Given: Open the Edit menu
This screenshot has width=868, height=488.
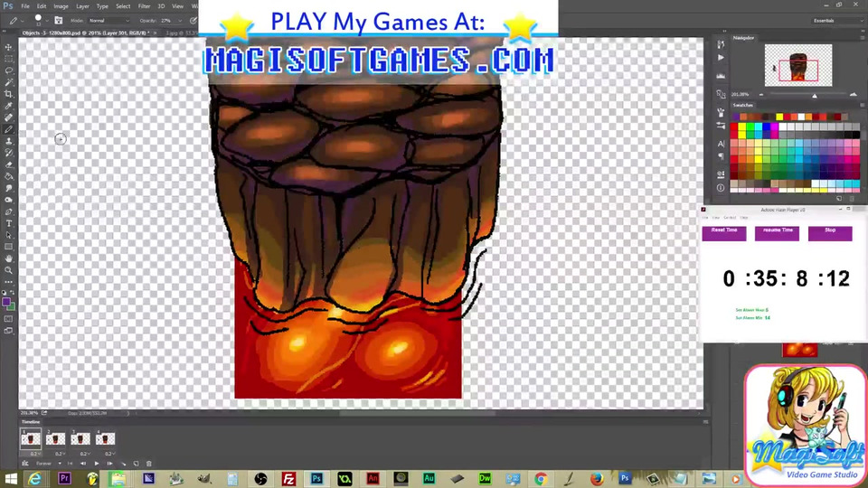Looking at the screenshot, I should pyautogui.click(x=42, y=6).
